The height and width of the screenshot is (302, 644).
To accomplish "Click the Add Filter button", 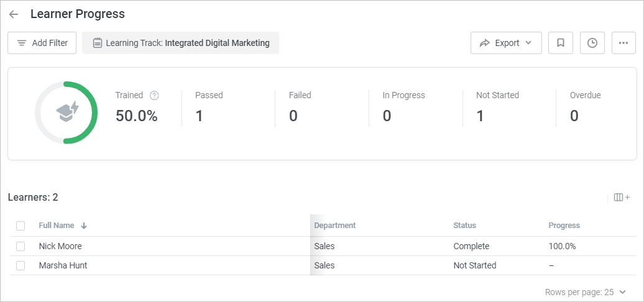I will [42, 43].
